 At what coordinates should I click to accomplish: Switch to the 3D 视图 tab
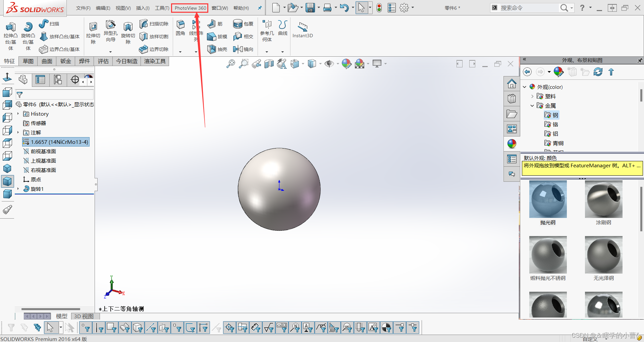pyautogui.click(x=84, y=316)
